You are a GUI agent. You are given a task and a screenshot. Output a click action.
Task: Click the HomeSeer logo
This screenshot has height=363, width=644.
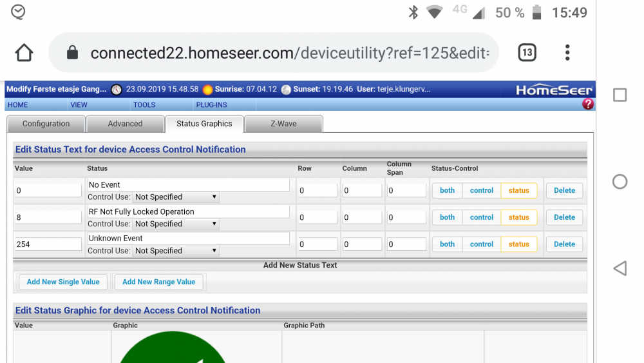coord(554,90)
